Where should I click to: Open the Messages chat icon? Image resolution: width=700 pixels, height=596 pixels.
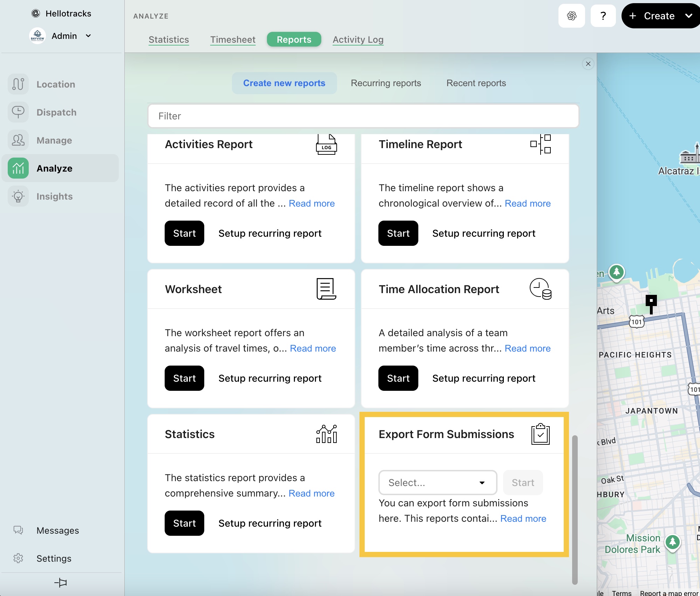pyautogui.click(x=18, y=530)
